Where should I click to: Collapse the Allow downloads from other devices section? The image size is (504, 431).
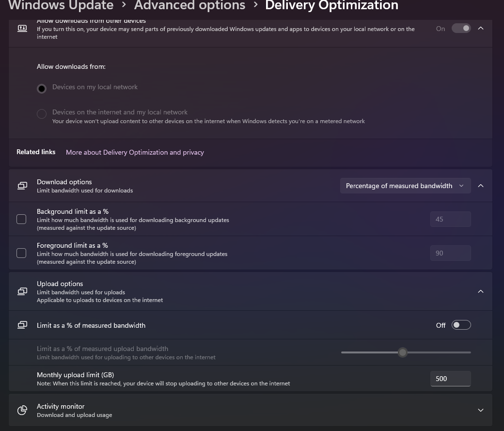(481, 28)
